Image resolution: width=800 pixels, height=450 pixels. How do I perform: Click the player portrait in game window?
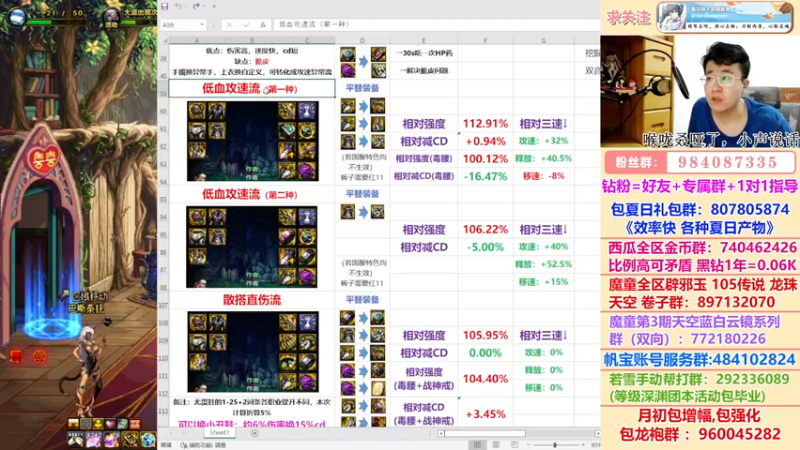17,17
